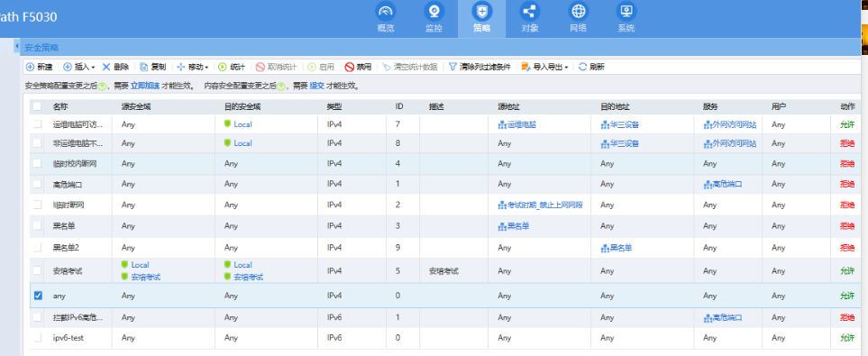Expand the 移动 move dropdown
The width and height of the screenshot is (868, 356).
(193, 67)
